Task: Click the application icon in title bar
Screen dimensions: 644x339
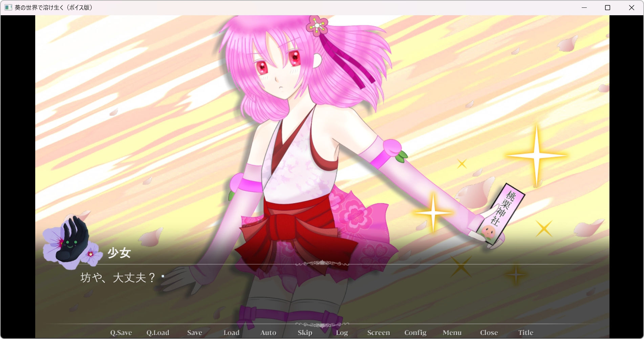Action: tap(8, 7)
